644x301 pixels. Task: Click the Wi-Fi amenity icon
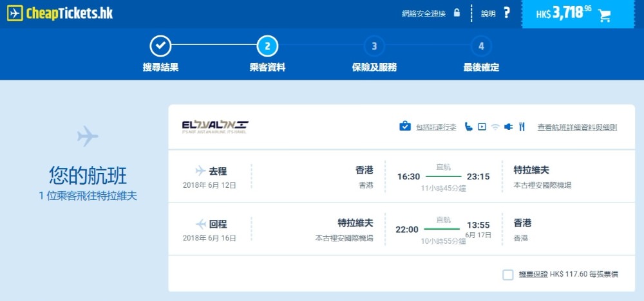click(x=495, y=127)
